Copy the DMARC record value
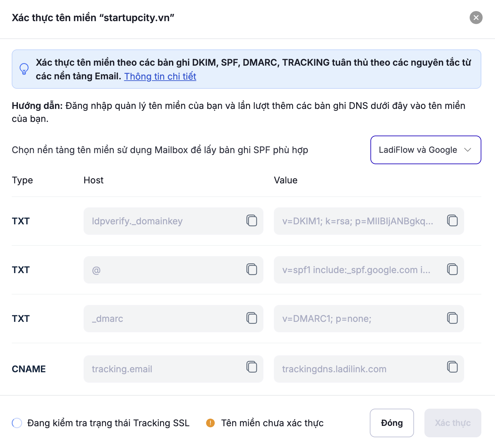The width and height of the screenshot is (495, 448). (452, 318)
